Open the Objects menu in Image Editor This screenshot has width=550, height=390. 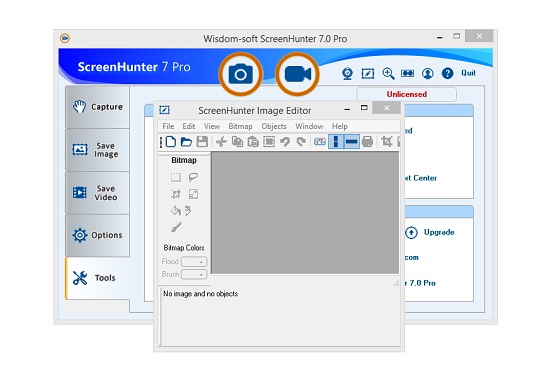point(274,126)
